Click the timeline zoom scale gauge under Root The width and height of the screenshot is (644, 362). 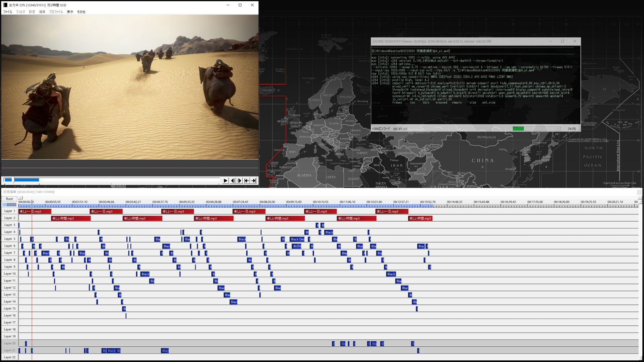click(9, 205)
